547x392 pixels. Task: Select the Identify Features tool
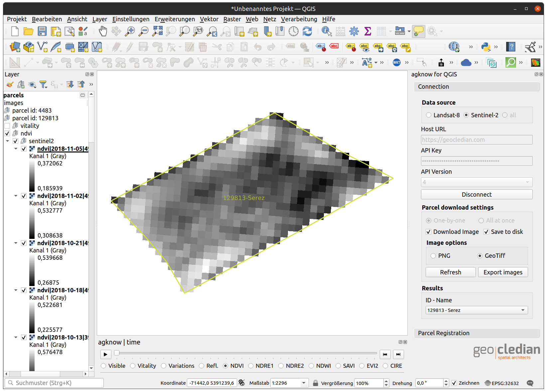327,32
